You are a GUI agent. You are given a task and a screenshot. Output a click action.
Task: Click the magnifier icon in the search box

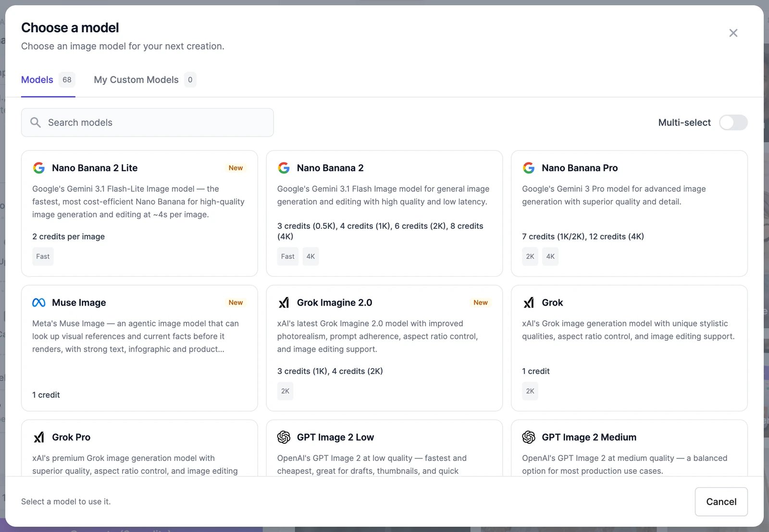36,123
